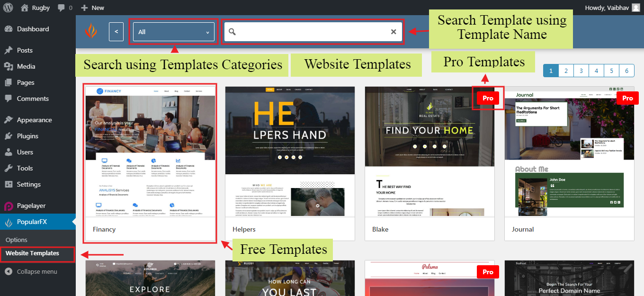Viewport: 644px width, 296px height.
Task: Click the Financy template name
Action: pyautogui.click(x=104, y=229)
